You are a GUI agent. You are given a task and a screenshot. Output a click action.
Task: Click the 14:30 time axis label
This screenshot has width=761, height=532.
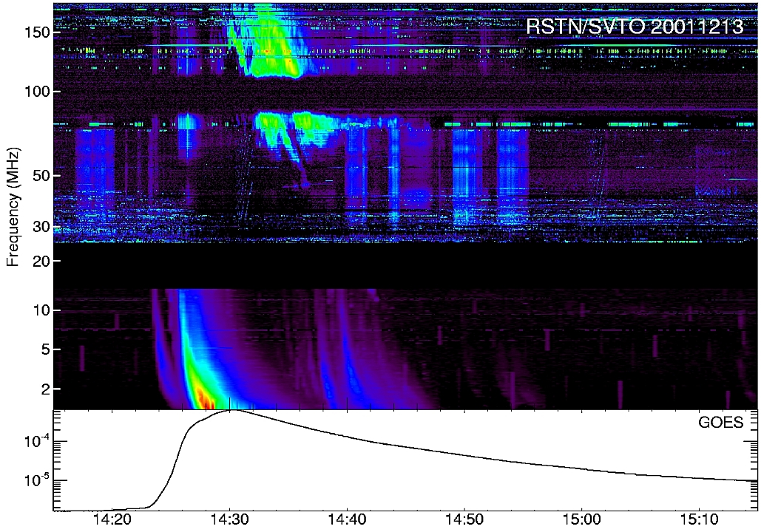[x=230, y=520]
